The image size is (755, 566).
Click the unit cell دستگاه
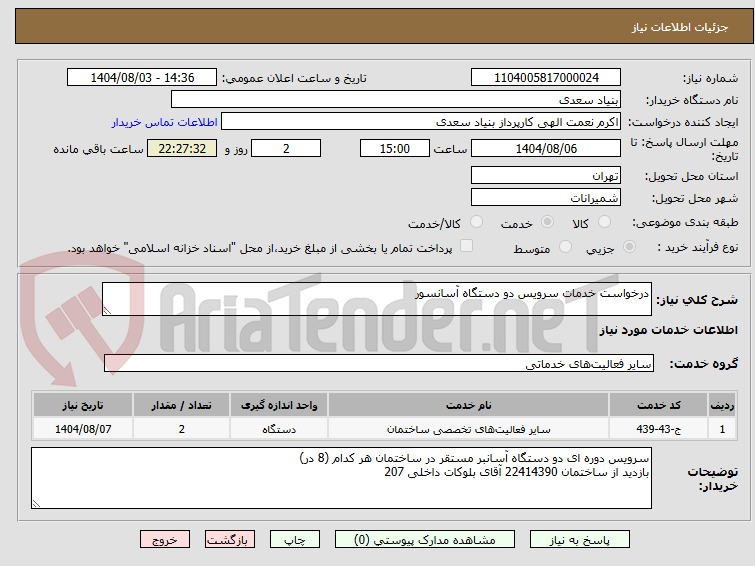click(x=279, y=429)
